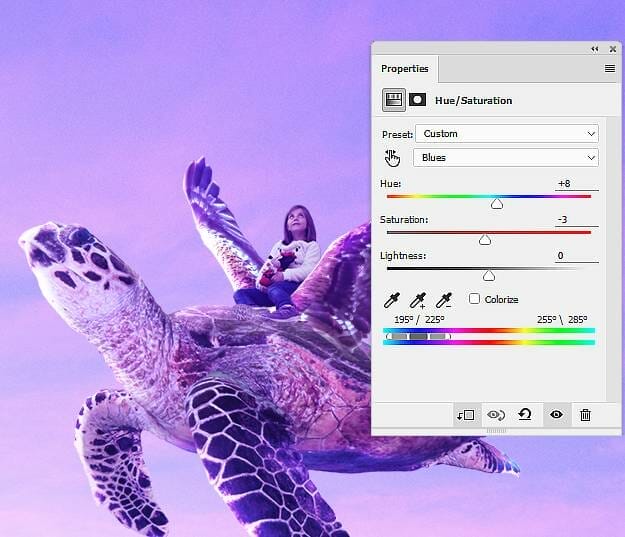Click the Lightness slider handle

pos(488,276)
